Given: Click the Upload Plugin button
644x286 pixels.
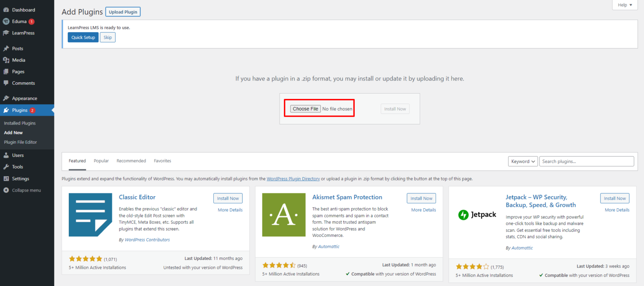Looking at the screenshot, I should pos(123,12).
